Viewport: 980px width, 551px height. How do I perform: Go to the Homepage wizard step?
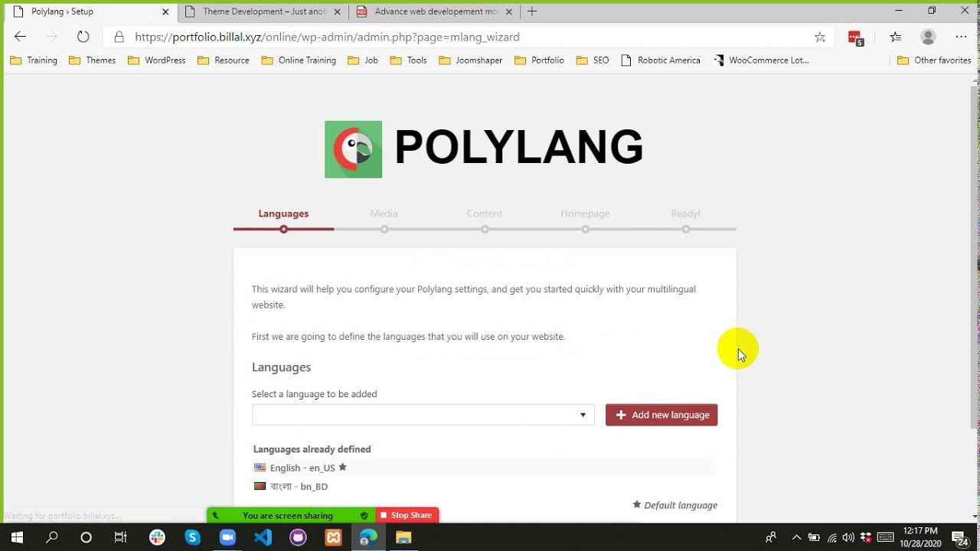pos(585,219)
